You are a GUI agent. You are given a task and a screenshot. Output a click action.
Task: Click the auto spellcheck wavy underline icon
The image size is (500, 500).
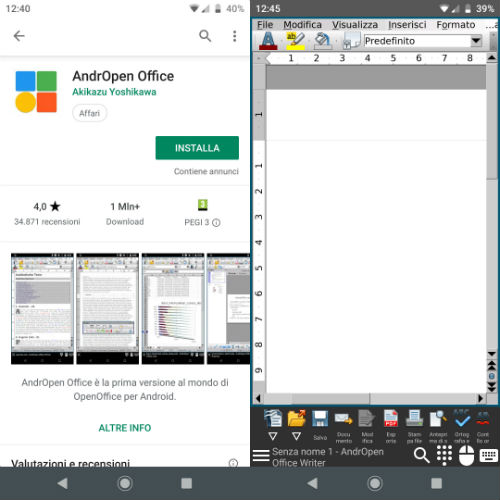click(x=483, y=418)
